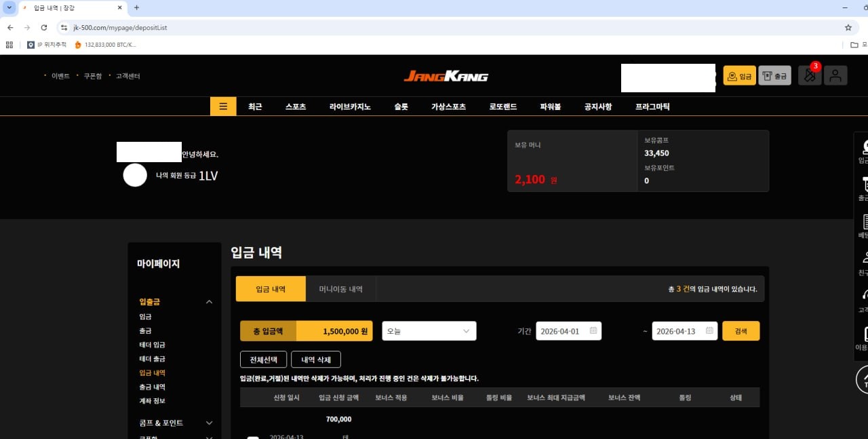Open 출금 내역 in the sidebar
Viewport: 868px width, 439px height.
click(x=152, y=387)
